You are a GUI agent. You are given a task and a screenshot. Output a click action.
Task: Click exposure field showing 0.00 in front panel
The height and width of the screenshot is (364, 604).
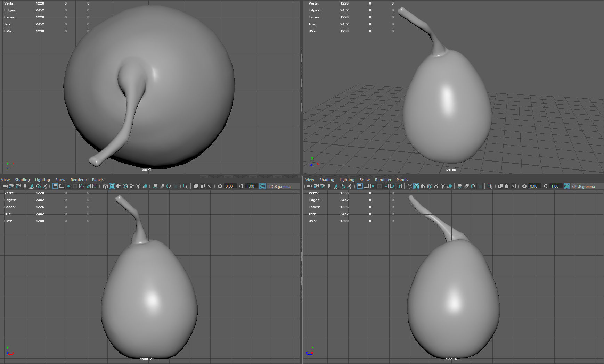230,186
